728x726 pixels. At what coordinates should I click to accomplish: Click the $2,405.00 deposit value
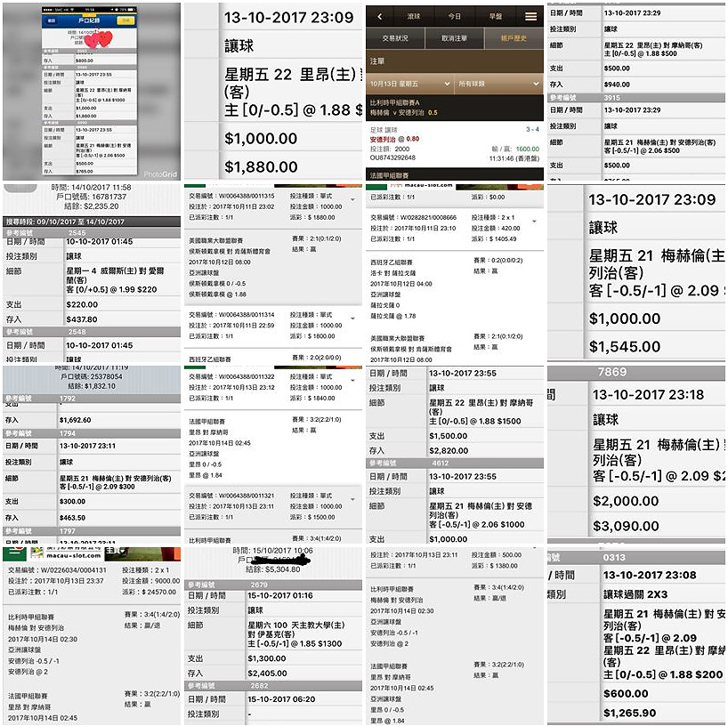(267, 674)
